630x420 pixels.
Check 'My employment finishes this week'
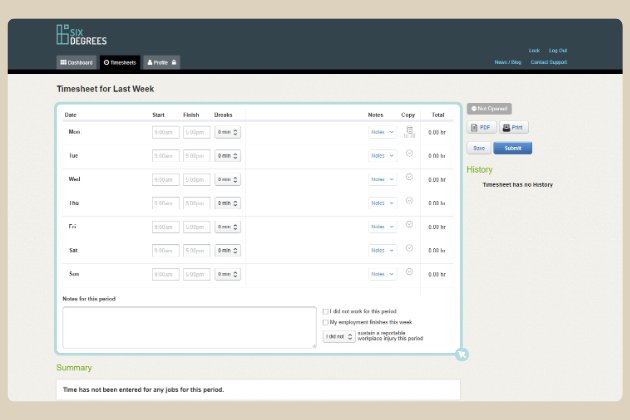tap(326, 323)
